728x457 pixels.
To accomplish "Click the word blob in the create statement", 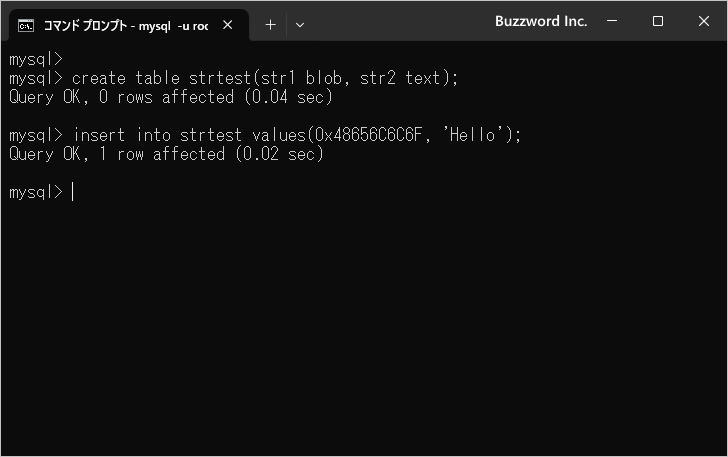I will 317,78.
